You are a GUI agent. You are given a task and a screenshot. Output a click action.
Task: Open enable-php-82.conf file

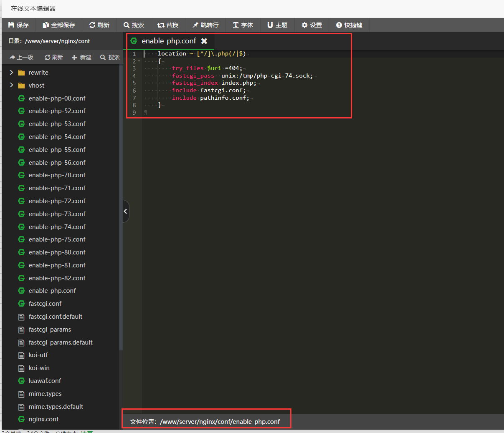coord(57,278)
